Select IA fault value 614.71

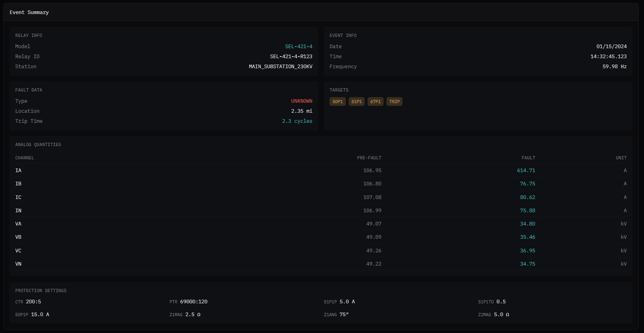pos(526,171)
